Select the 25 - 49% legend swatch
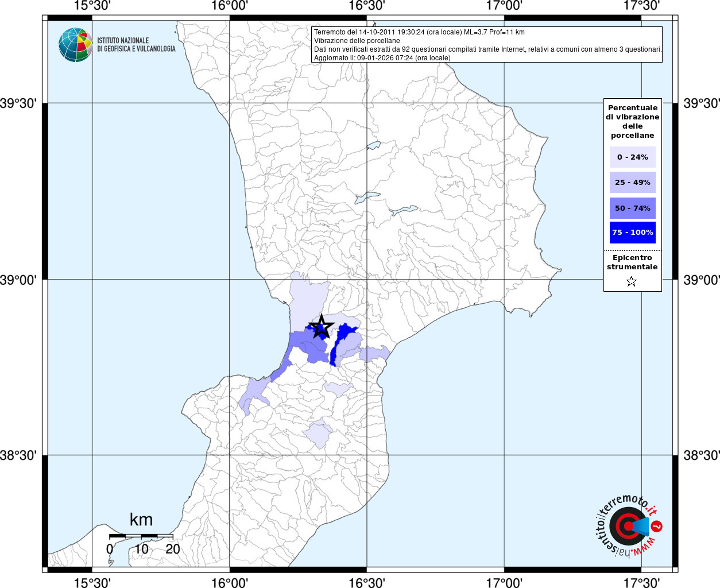Viewport: 720px width, 588px height. pos(632,182)
